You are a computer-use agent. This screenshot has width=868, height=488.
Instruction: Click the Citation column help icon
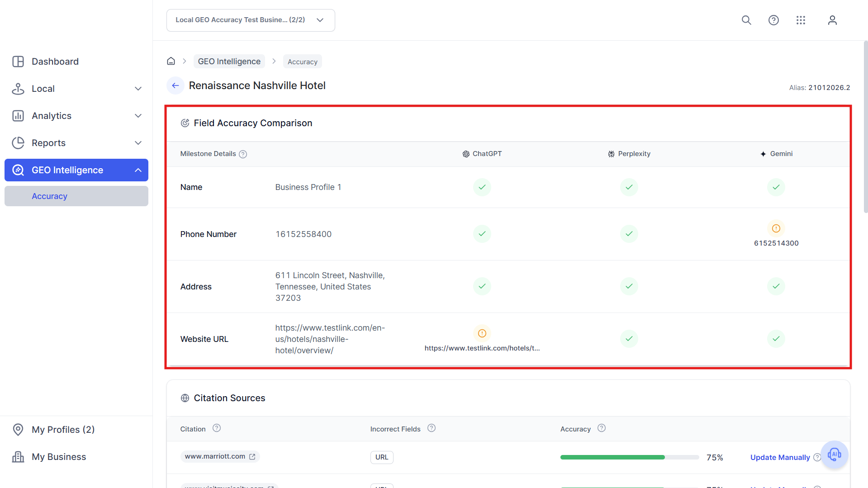(x=217, y=428)
